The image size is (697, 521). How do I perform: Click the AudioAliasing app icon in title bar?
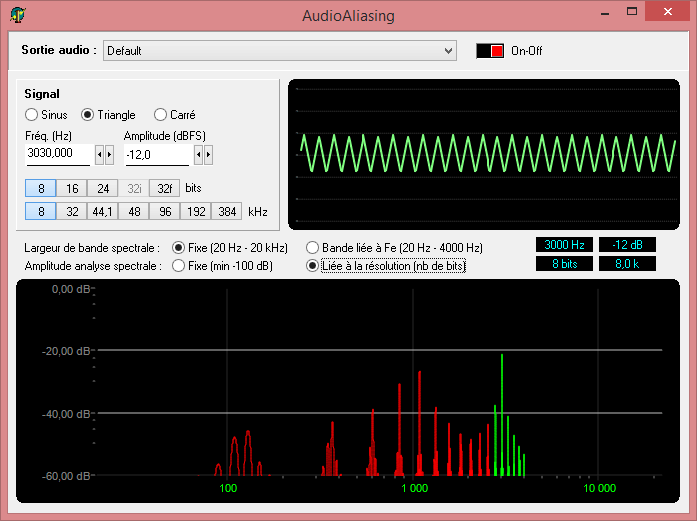point(18,15)
